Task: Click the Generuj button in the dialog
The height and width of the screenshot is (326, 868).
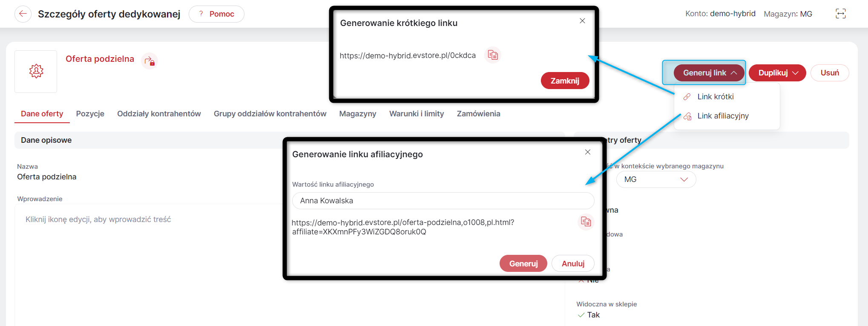Action: tap(523, 263)
